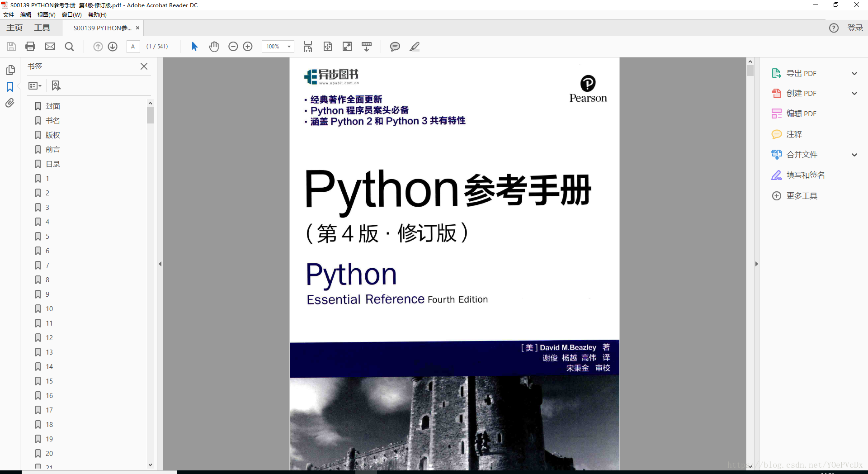Jump to the 版权 bookmark
Image resolution: width=868 pixels, height=474 pixels.
coord(53,135)
